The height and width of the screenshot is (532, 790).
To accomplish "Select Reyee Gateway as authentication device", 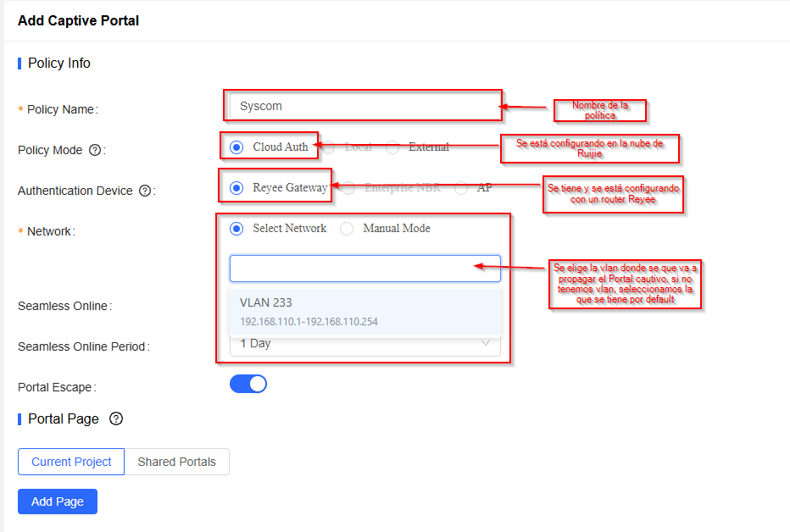I will (236, 187).
